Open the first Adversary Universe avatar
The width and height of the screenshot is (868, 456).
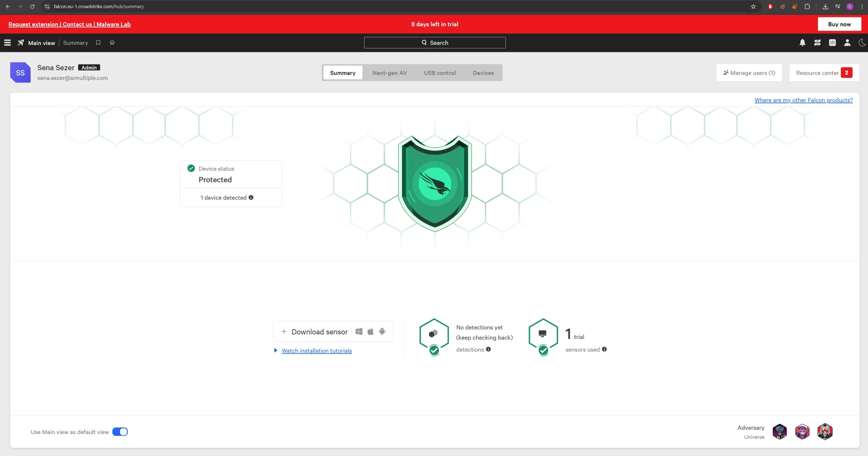pos(780,432)
